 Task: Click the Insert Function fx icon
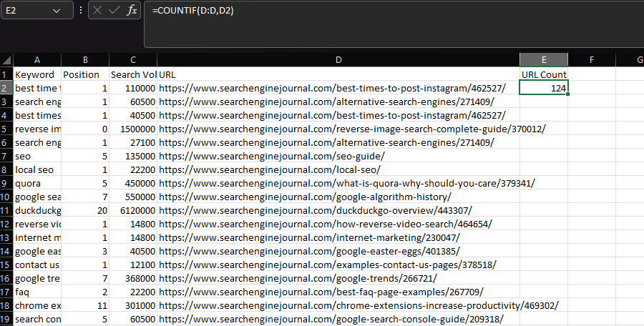(132, 10)
